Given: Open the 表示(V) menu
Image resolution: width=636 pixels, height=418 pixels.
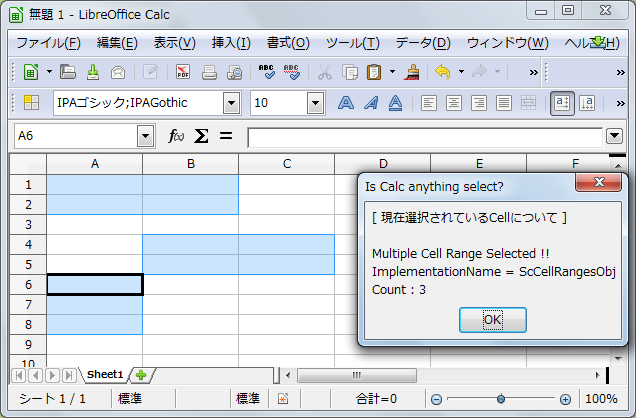Looking at the screenshot, I should click(x=174, y=43).
